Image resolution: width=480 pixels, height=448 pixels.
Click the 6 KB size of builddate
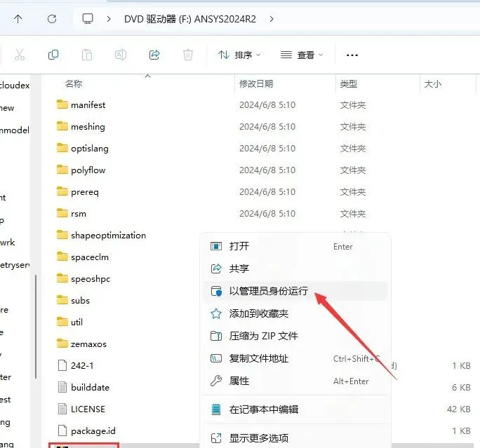[x=461, y=387]
